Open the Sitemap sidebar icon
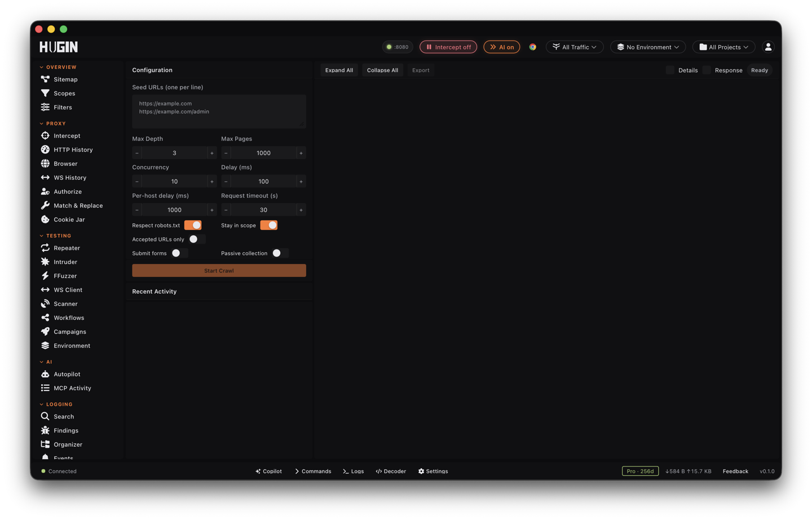Viewport: 812px width, 520px height. pos(45,80)
